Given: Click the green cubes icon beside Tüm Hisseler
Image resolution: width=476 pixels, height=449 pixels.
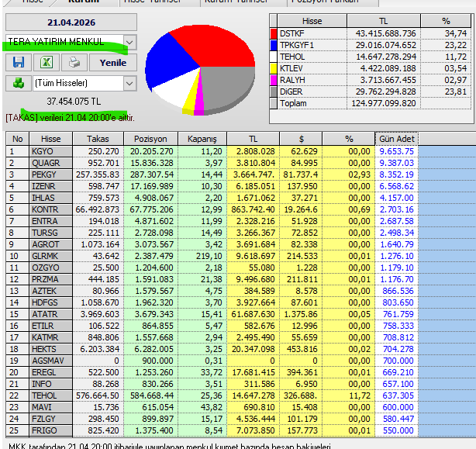Looking at the screenshot, I should coord(19,83).
